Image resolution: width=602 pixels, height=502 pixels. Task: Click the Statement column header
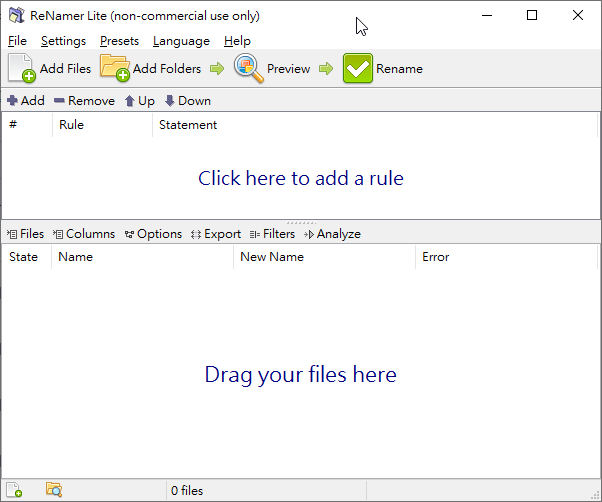(375, 125)
